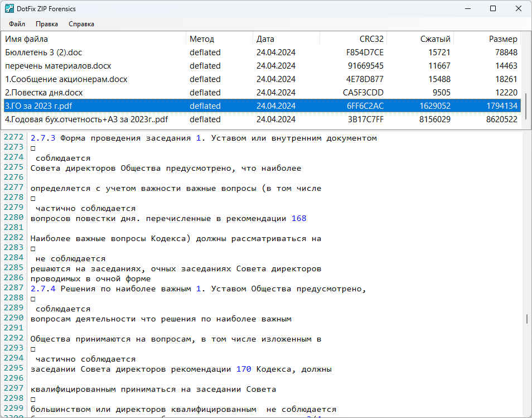Viewport: 532px width, 418px height.
Task: Sort by Имя файла column header
Action: click(94, 39)
